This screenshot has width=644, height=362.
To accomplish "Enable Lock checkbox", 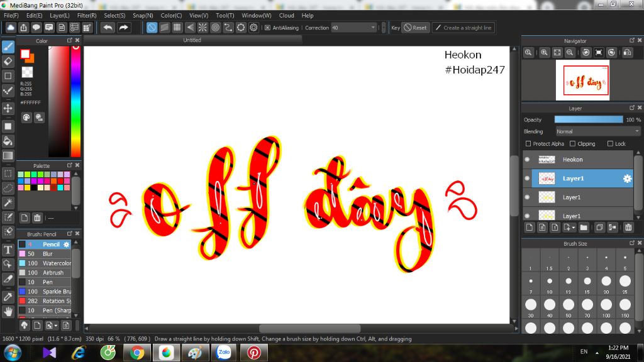I will (x=610, y=144).
